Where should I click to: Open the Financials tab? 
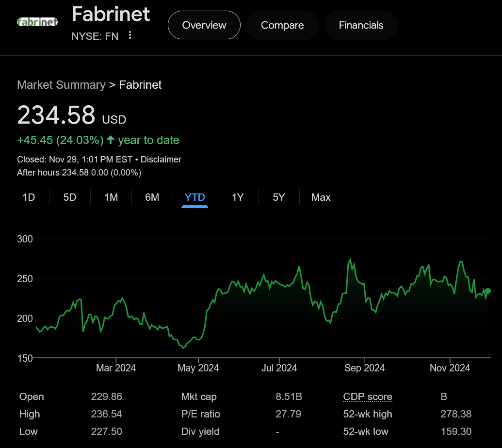(361, 25)
